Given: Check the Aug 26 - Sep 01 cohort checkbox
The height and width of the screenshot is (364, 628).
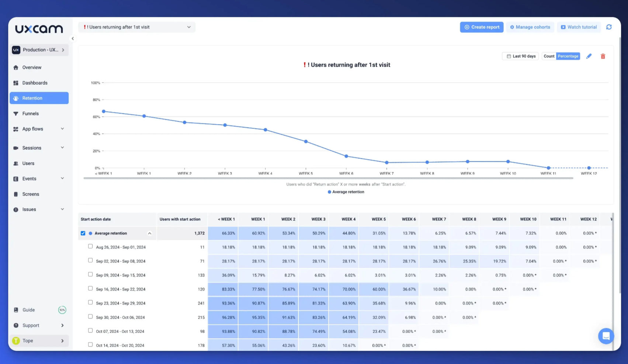Looking at the screenshot, I should [x=90, y=246].
